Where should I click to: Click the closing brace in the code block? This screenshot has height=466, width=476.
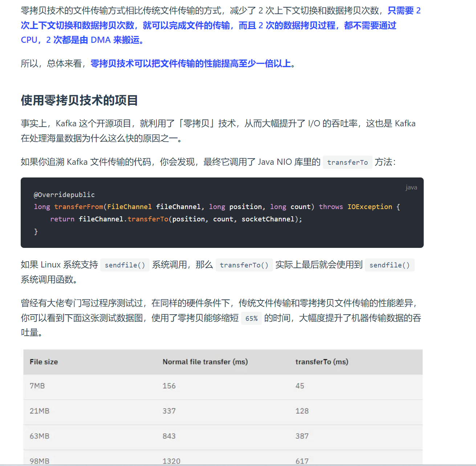click(36, 232)
